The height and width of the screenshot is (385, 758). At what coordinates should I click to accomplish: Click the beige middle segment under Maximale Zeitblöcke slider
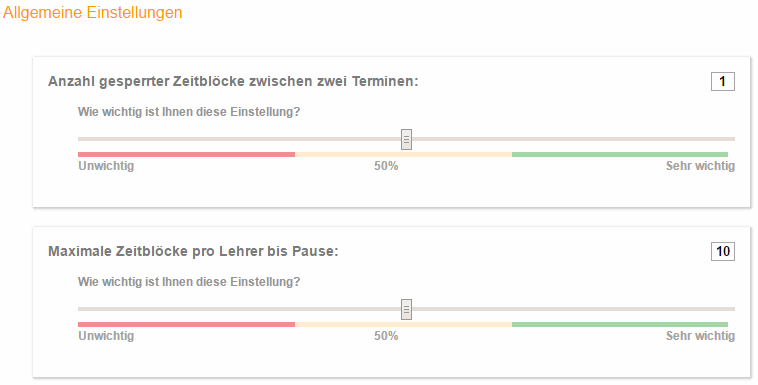(403, 325)
